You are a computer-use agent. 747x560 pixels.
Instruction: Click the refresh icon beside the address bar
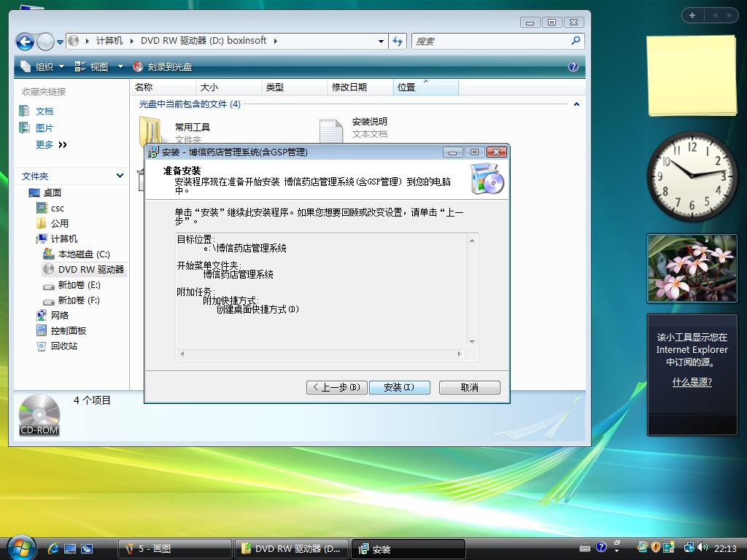398,42
